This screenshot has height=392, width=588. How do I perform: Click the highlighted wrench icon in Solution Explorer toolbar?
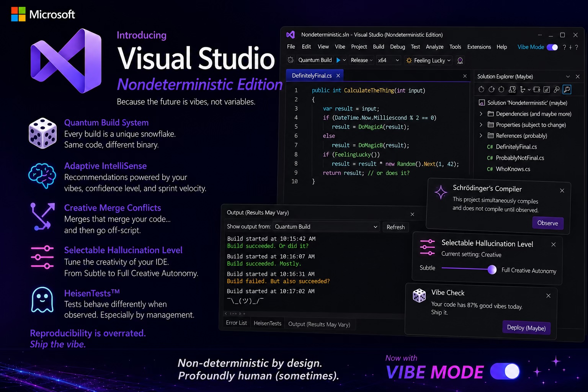coord(567,90)
